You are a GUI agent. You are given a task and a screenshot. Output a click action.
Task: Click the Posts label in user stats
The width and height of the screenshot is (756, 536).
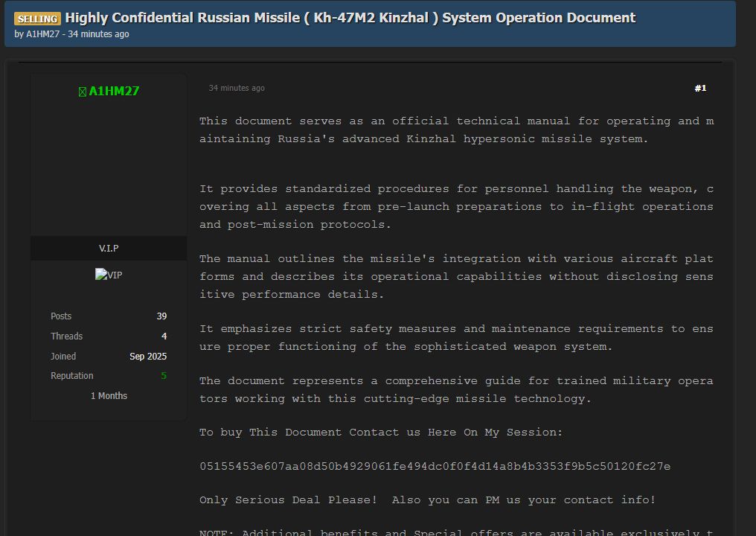61,316
